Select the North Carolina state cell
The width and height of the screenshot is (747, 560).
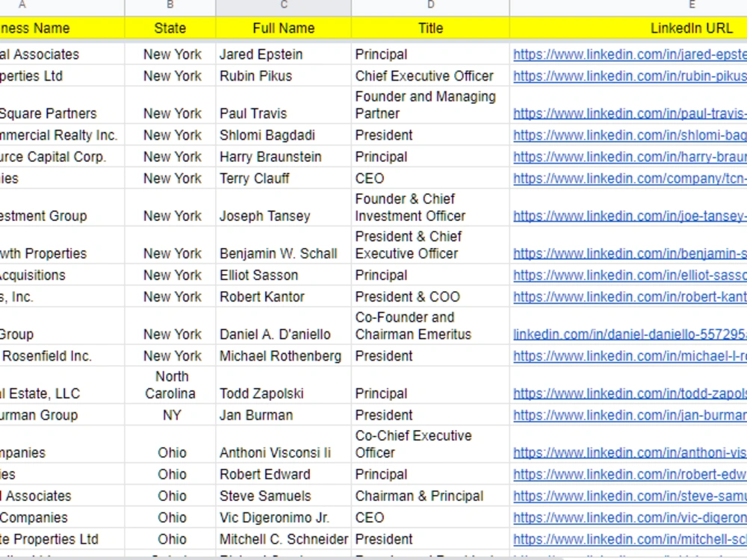point(170,385)
